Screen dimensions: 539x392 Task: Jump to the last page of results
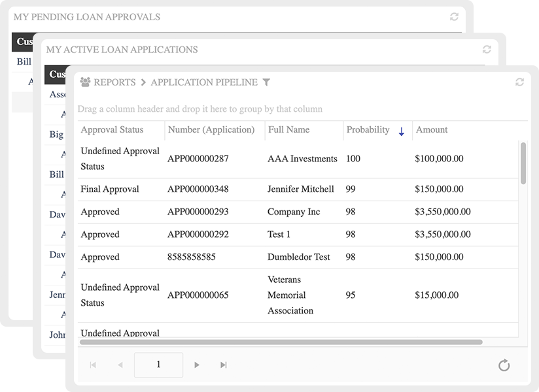(x=224, y=365)
